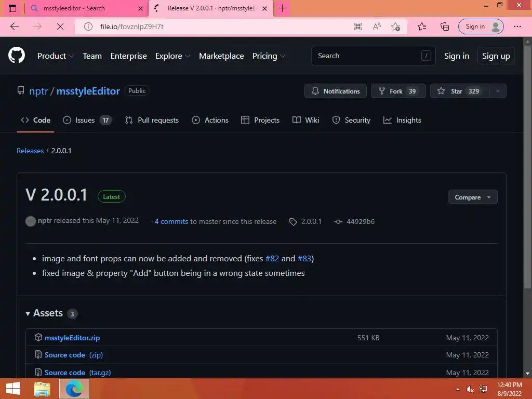Open the Team page

[92, 56]
